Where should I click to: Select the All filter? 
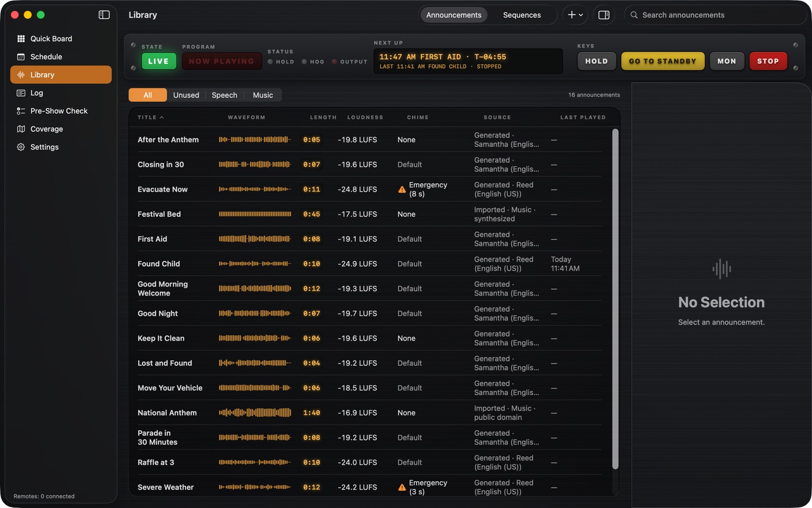pos(148,95)
